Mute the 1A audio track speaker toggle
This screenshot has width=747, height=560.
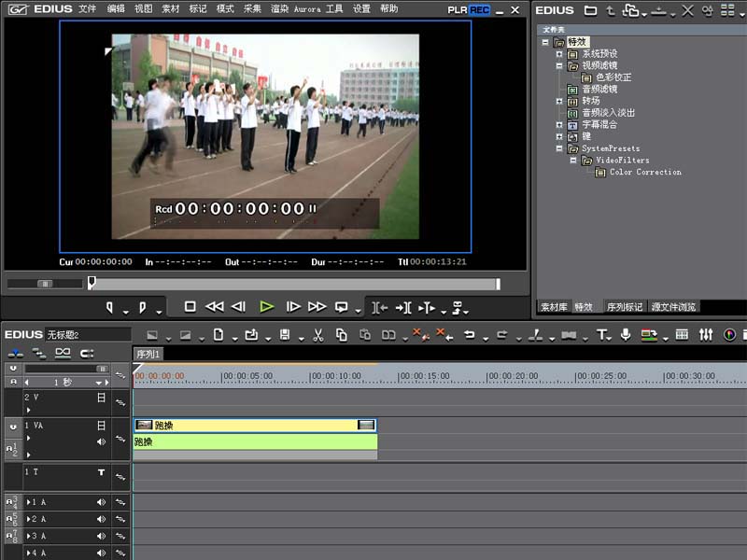tap(100, 501)
